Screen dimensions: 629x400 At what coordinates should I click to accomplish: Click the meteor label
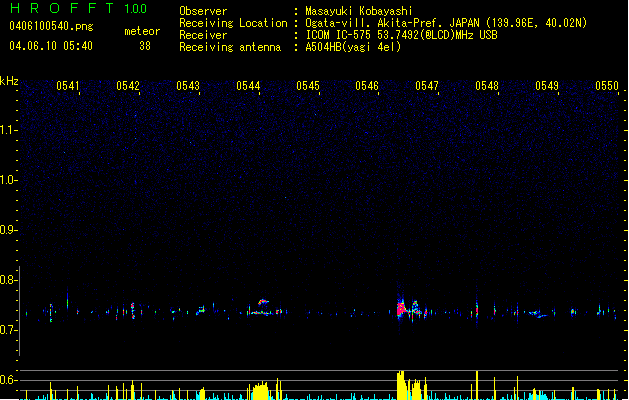(x=142, y=31)
